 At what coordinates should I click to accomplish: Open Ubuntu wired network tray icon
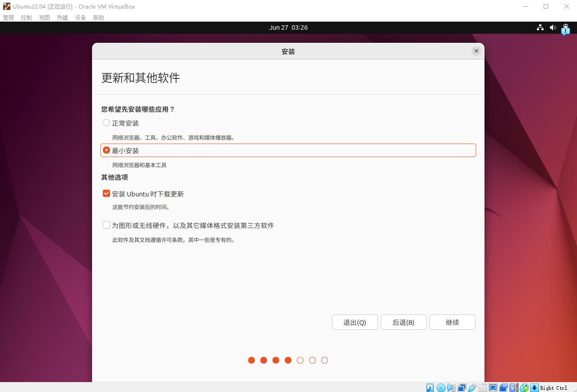click(x=540, y=27)
